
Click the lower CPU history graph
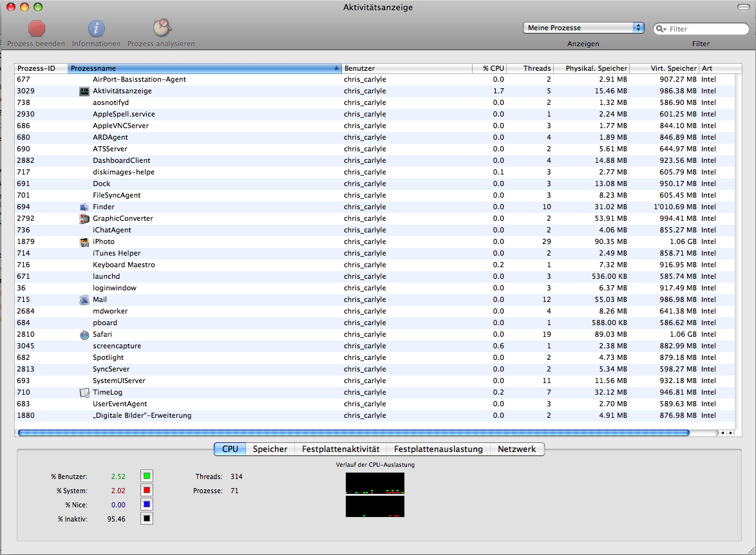(375, 506)
